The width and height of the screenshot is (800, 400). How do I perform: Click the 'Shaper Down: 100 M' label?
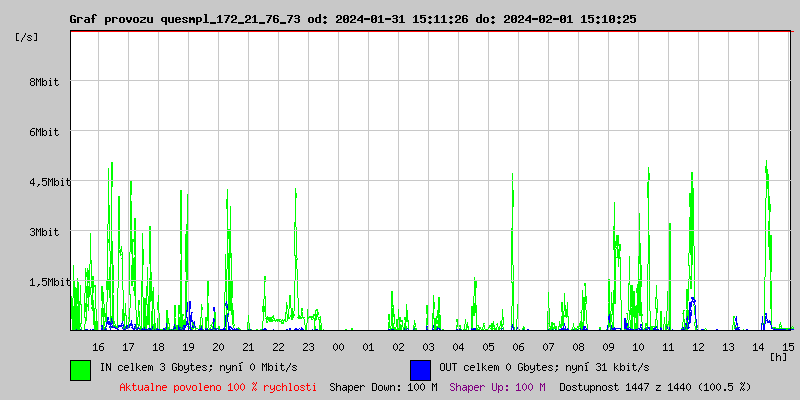click(383, 387)
